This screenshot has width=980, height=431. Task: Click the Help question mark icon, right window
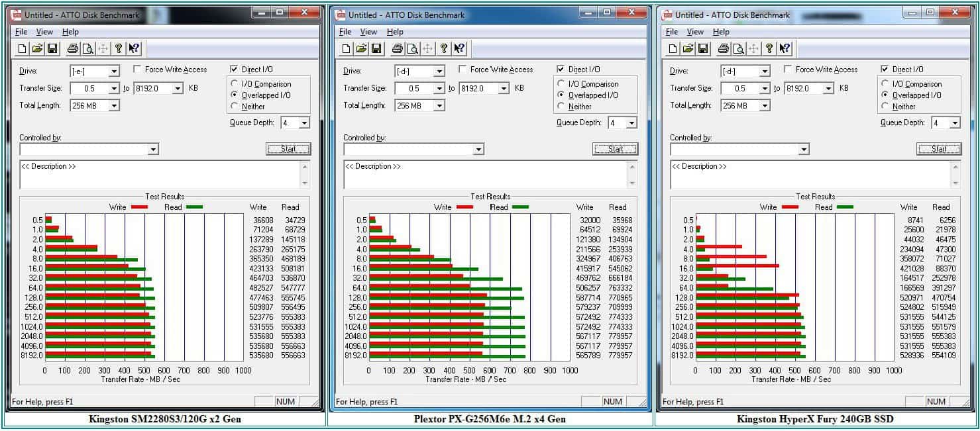click(x=769, y=48)
